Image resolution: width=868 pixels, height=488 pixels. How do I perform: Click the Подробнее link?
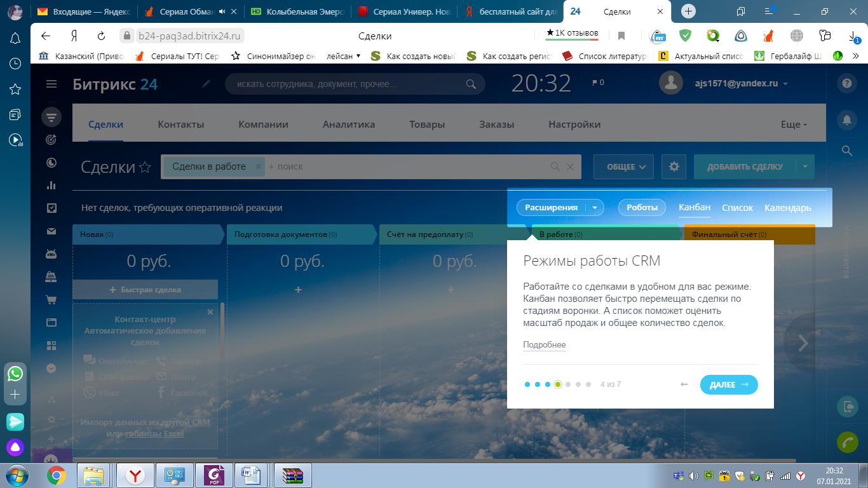point(545,345)
